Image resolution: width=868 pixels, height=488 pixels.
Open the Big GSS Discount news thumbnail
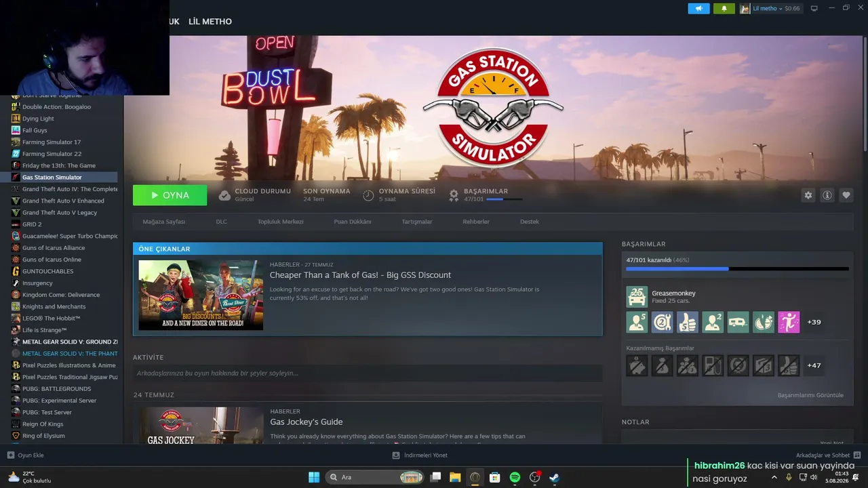point(201,295)
